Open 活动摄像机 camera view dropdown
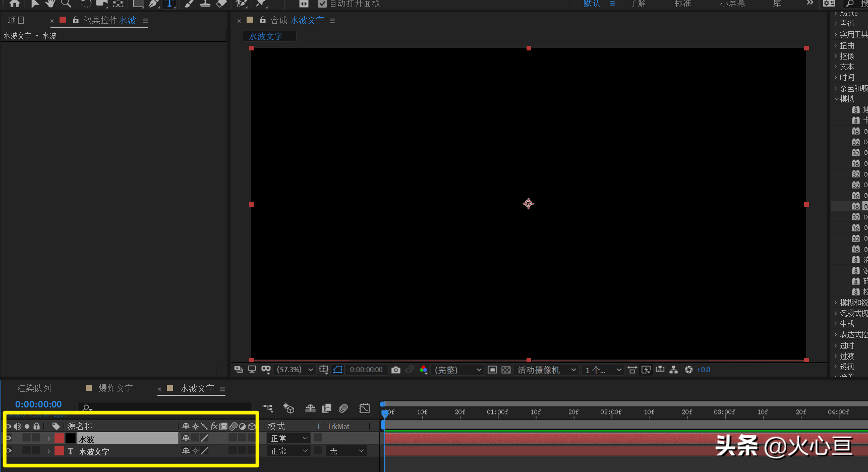This screenshot has height=472, width=868. click(x=547, y=370)
